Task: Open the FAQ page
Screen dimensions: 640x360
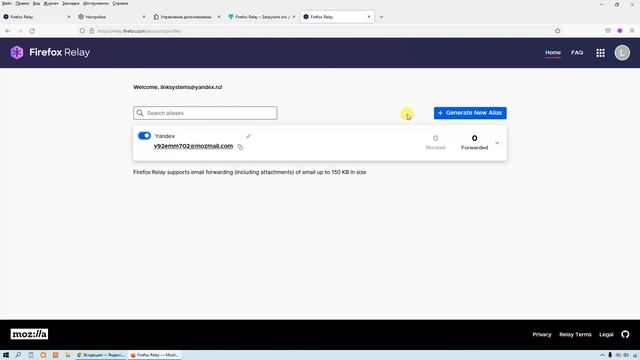Action: [x=577, y=53]
